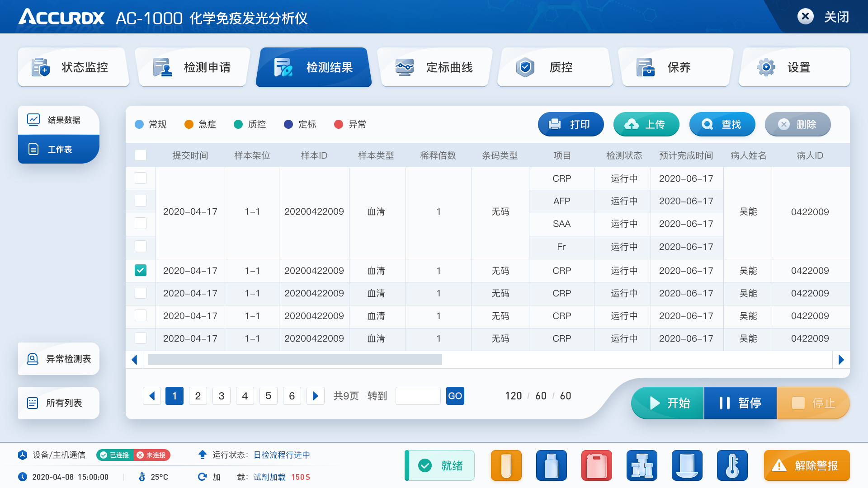
Task: Click the orange sample tube icon
Action: tap(506, 465)
